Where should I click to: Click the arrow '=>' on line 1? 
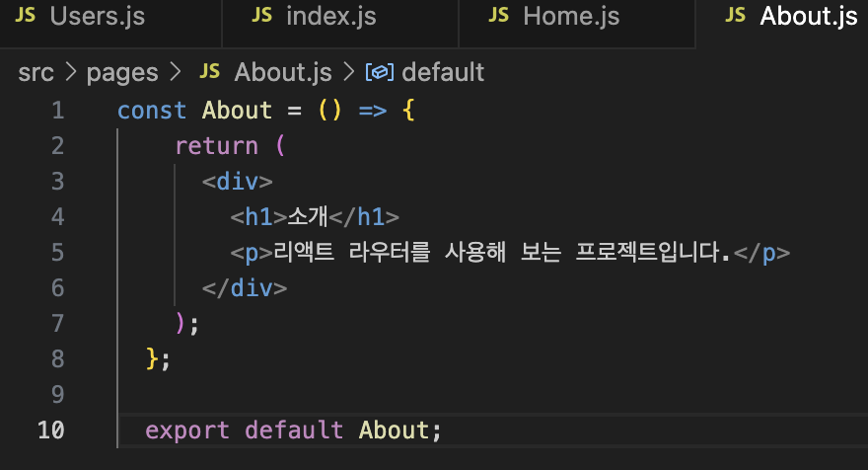pos(373,111)
